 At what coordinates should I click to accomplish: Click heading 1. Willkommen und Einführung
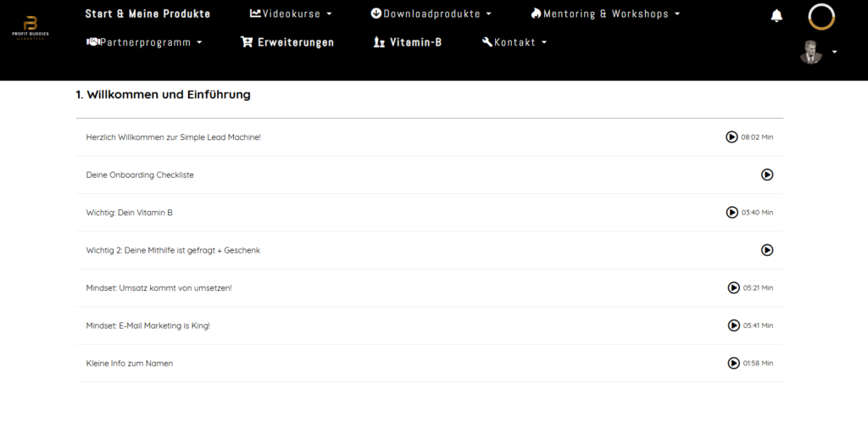click(x=164, y=95)
